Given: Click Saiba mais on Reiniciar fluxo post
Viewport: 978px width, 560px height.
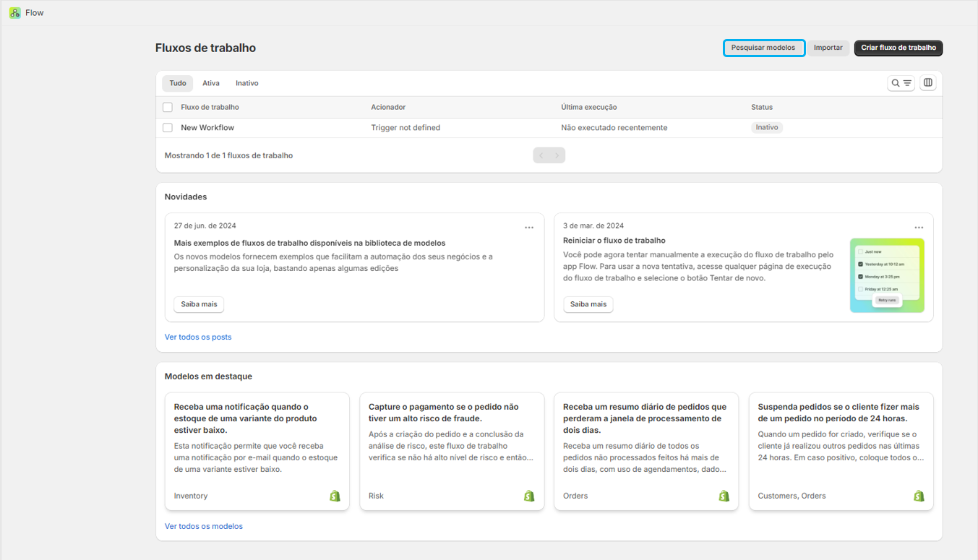Looking at the screenshot, I should pyautogui.click(x=588, y=304).
